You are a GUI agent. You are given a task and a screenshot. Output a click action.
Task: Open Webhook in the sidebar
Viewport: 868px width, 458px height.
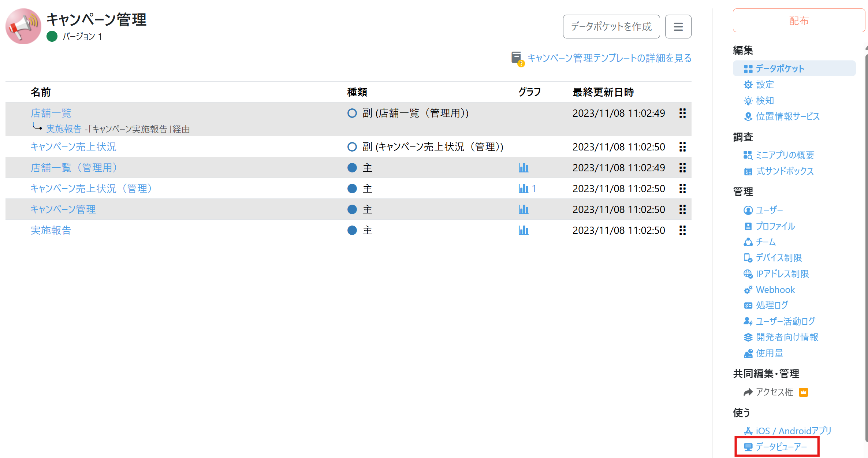(775, 290)
